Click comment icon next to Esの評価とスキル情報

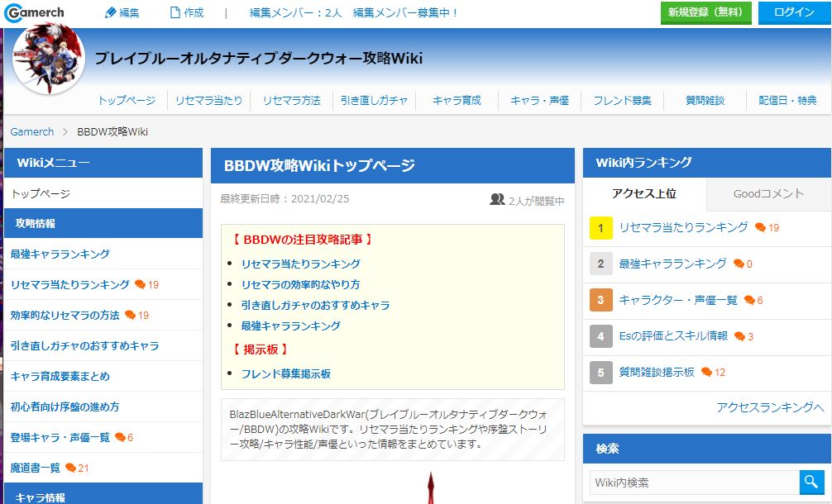[739, 336]
